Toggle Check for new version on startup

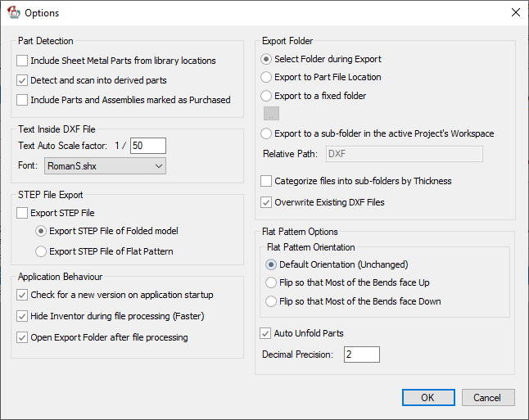(x=23, y=295)
